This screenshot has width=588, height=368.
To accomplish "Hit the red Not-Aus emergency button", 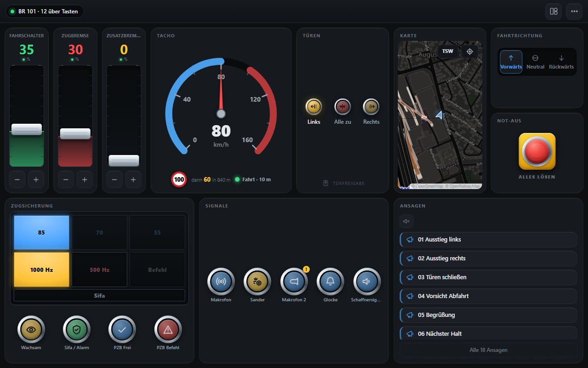I will point(537,151).
